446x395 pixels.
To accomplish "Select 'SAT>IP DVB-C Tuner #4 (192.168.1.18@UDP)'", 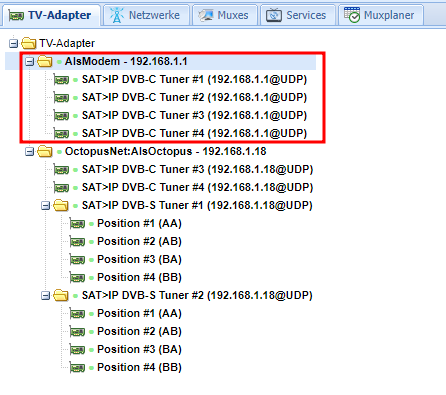I will [x=198, y=188].
